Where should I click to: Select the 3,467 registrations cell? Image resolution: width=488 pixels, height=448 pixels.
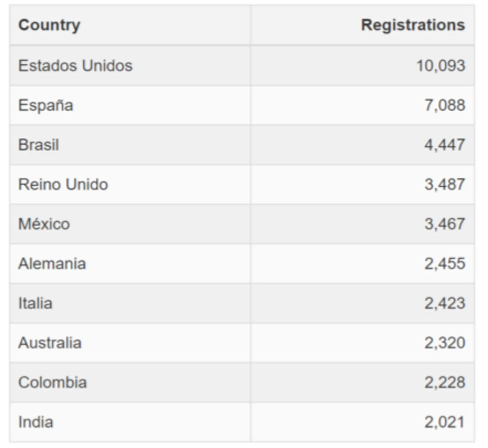pyautogui.click(x=362, y=224)
